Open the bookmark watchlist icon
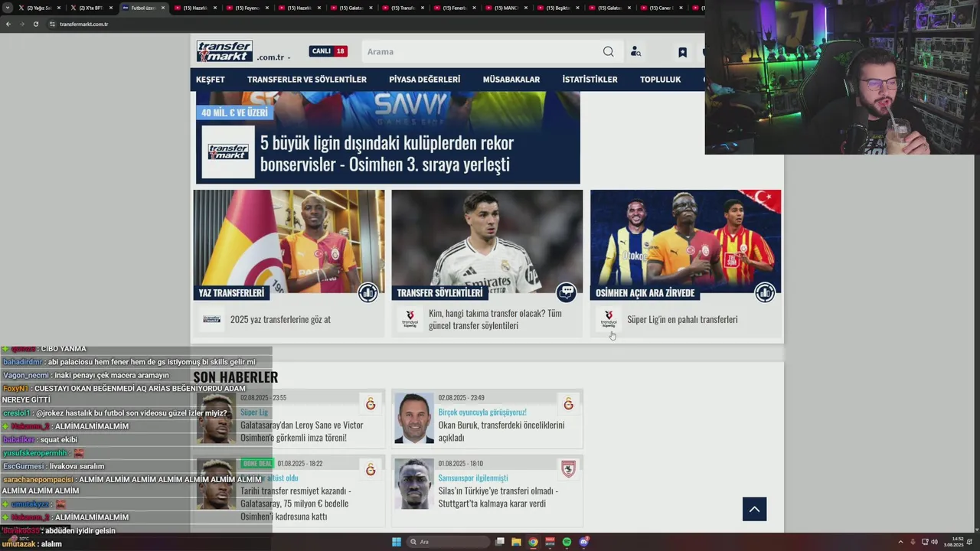Viewport: 980px width, 551px height. [682, 52]
